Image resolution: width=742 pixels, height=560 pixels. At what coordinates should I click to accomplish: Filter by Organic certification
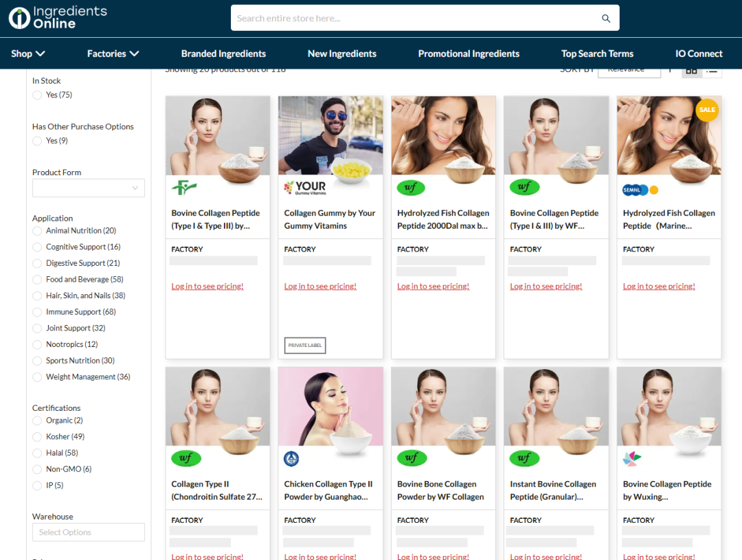pyautogui.click(x=37, y=421)
